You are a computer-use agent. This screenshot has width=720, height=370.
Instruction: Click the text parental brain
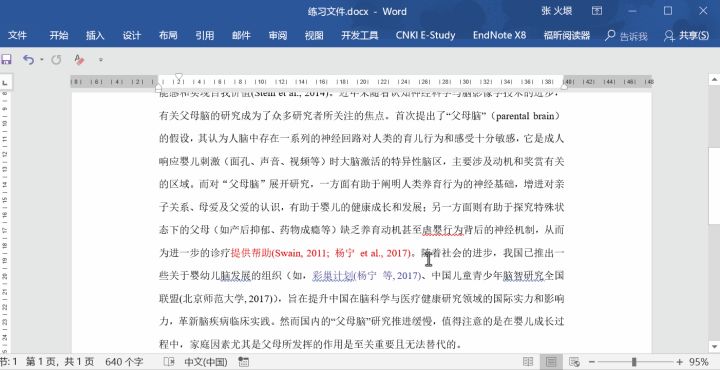point(525,116)
